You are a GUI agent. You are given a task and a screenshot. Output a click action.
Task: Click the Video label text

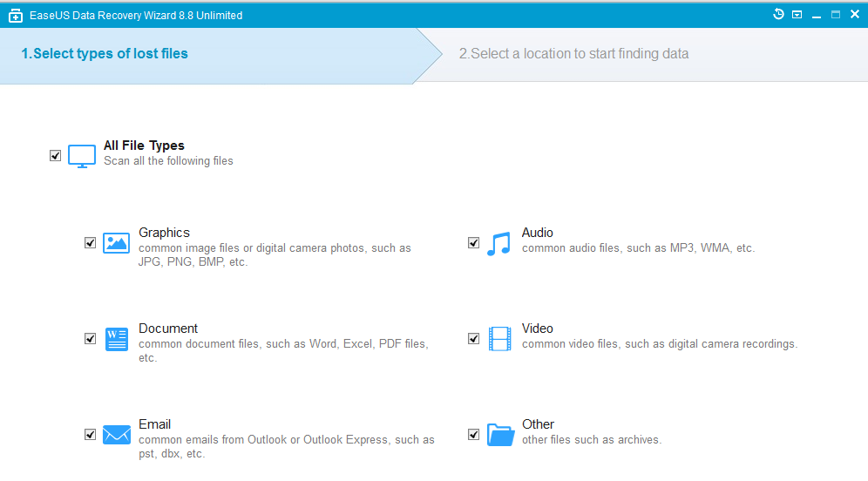click(x=538, y=329)
